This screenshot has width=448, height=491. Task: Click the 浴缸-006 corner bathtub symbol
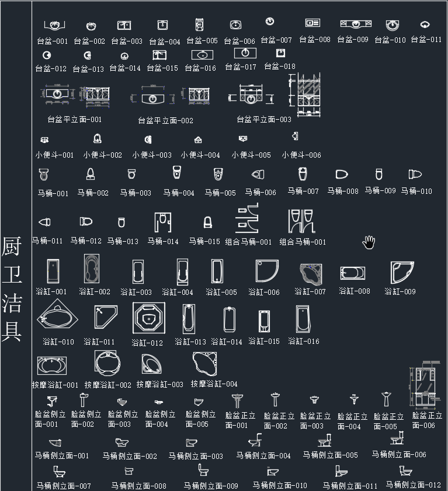click(267, 271)
